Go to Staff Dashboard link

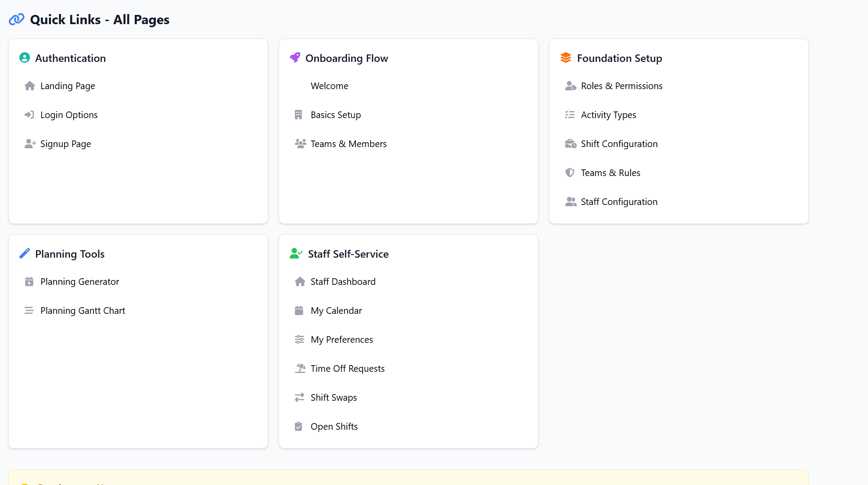[x=343, y=282]
